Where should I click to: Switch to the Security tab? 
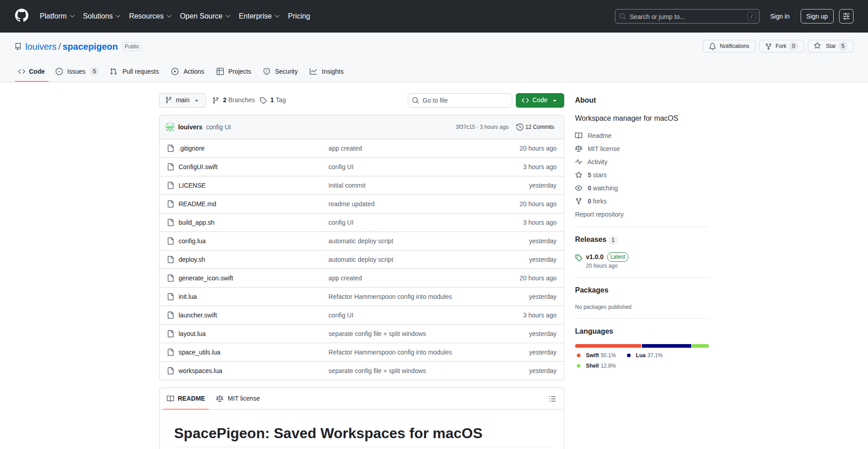(281, 71)
